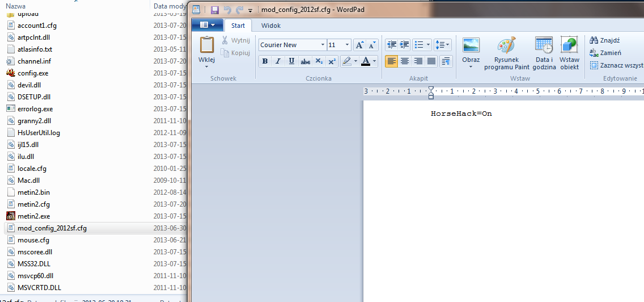Select artpclnt.dll in the Explorer file list
The width and height of the screenshot is (644, 302).
[x=33, y=37]
